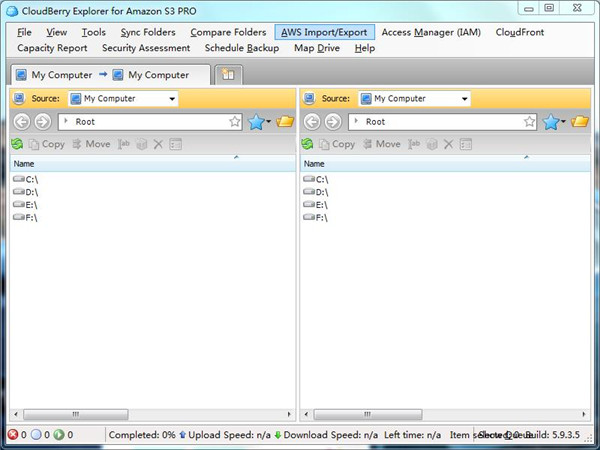Refresh the right pane
Viewport: 600px width, 450px height.
[307, 144]
